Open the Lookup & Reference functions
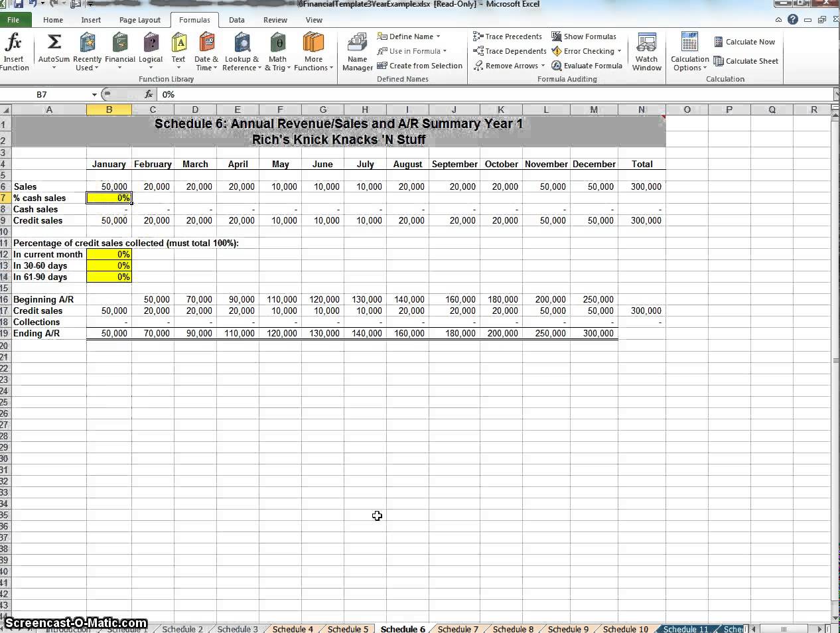 241,44
